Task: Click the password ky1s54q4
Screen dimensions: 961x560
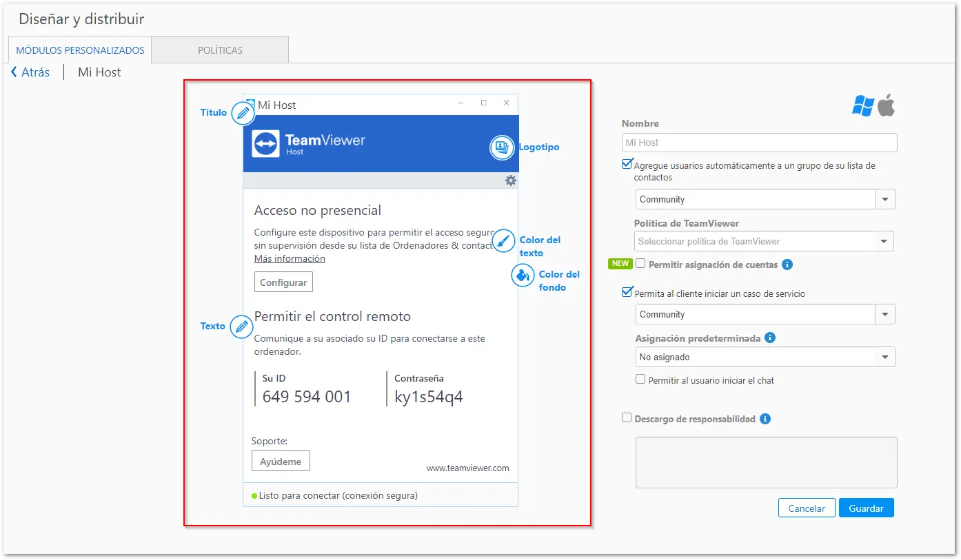Action: point(429,397)
